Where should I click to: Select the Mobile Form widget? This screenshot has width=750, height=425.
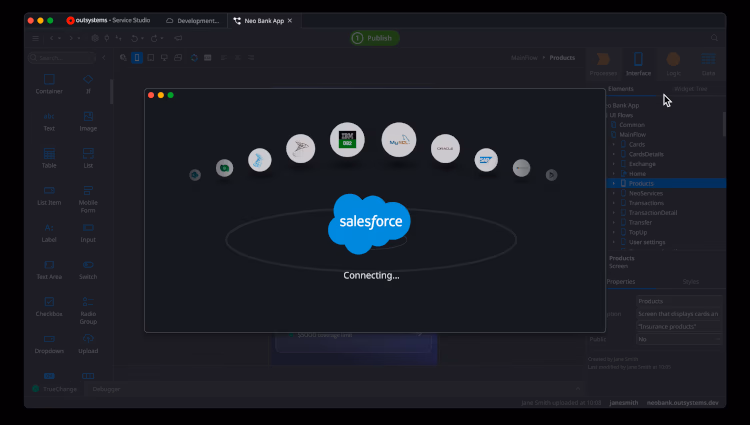pos(88,199)
